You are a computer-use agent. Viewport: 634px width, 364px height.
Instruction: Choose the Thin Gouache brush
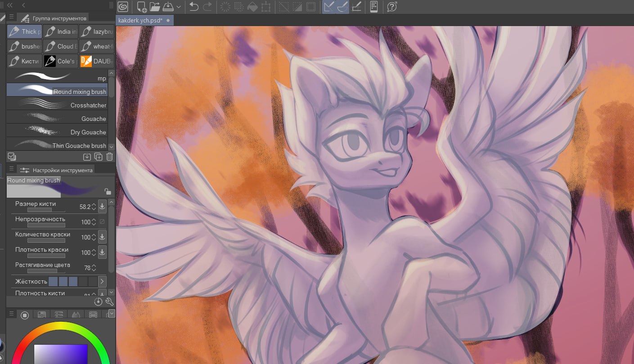[57, 144]
